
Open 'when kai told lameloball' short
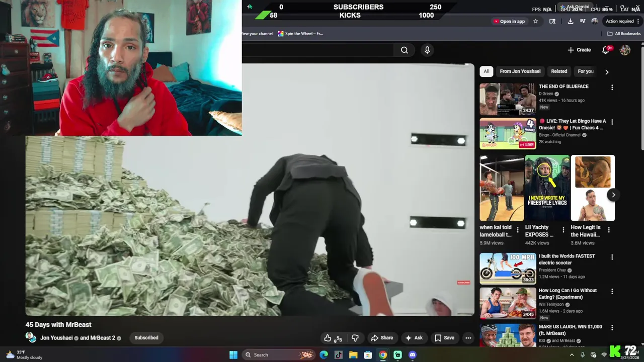click(502, 188)
